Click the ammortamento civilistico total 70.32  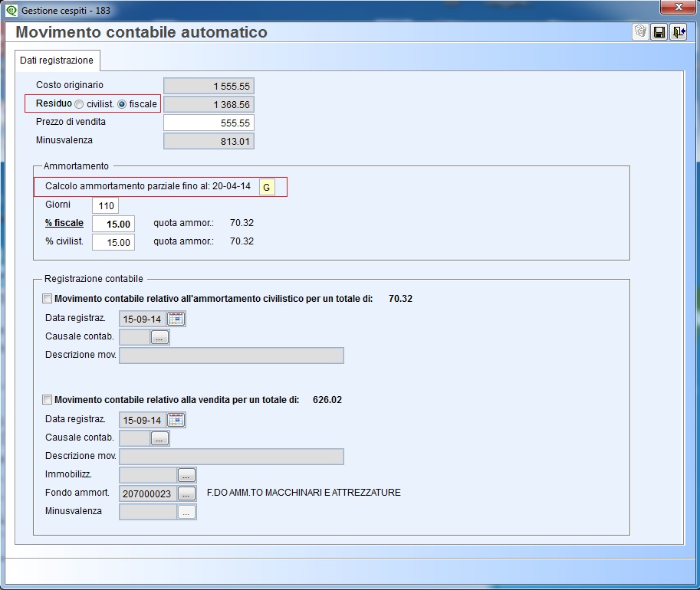click(x=400, y=299)
